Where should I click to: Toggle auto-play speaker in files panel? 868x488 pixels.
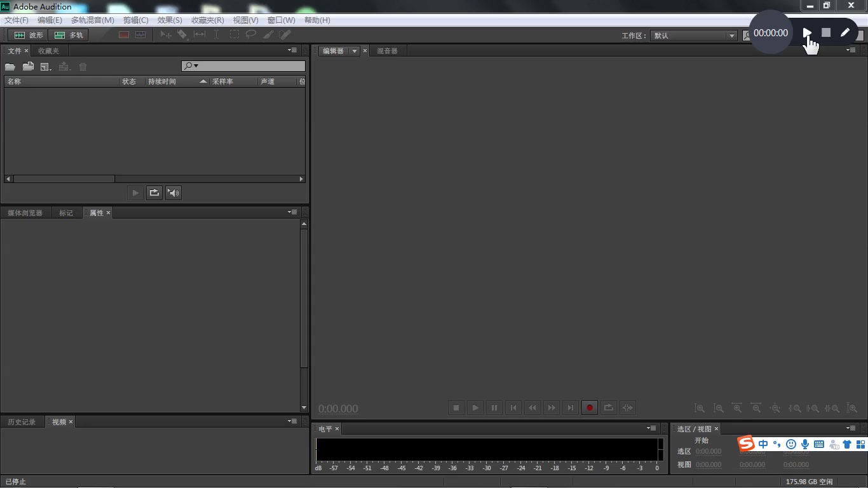173,193
